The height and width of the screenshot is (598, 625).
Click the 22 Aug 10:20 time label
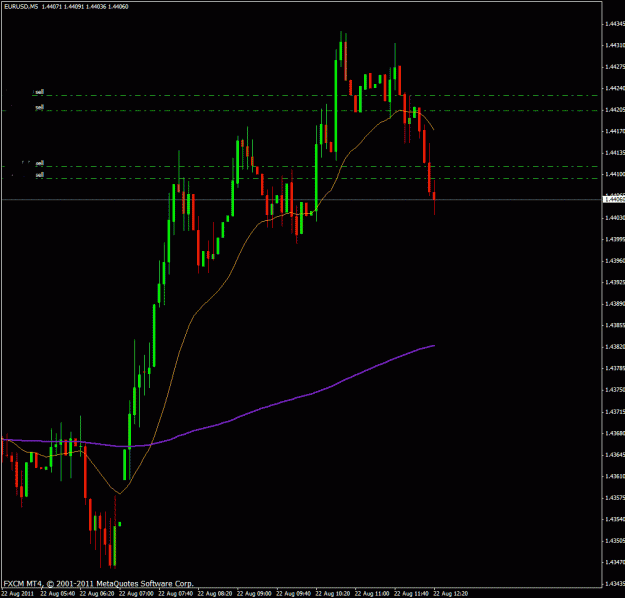[333, 594]
